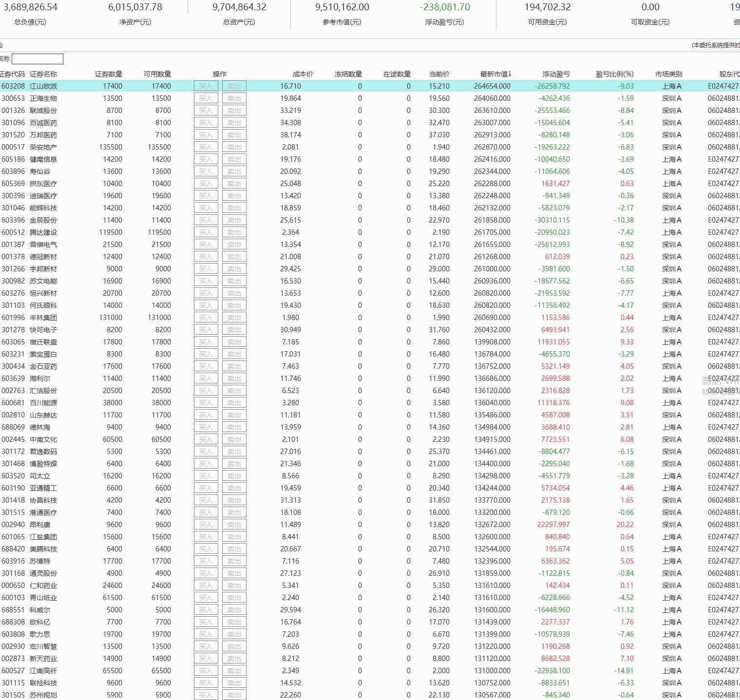Sort by the 证券名称 column header
The image size is (740, 700).
(x=43, y=74)
